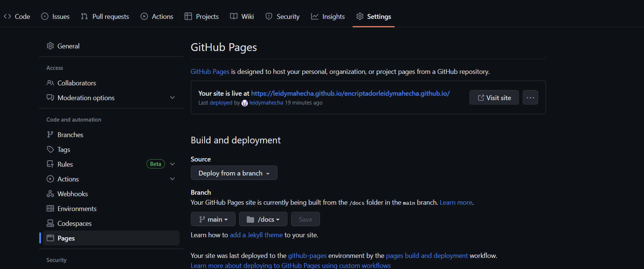The image size is (644, 269).
Task: Click the deployed link
Action: (221, 103)
